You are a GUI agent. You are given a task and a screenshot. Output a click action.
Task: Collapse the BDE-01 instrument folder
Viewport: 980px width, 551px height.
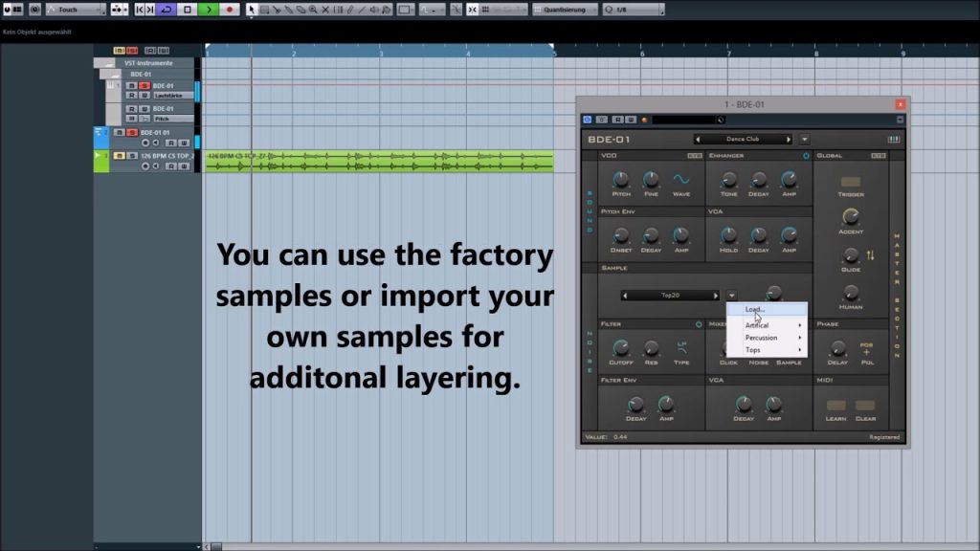[x=114, y=75]
